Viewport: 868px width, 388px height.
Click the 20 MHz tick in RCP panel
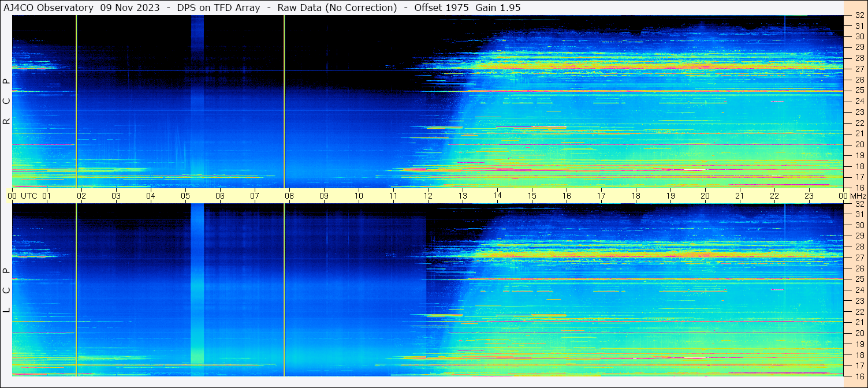[859, 144]
